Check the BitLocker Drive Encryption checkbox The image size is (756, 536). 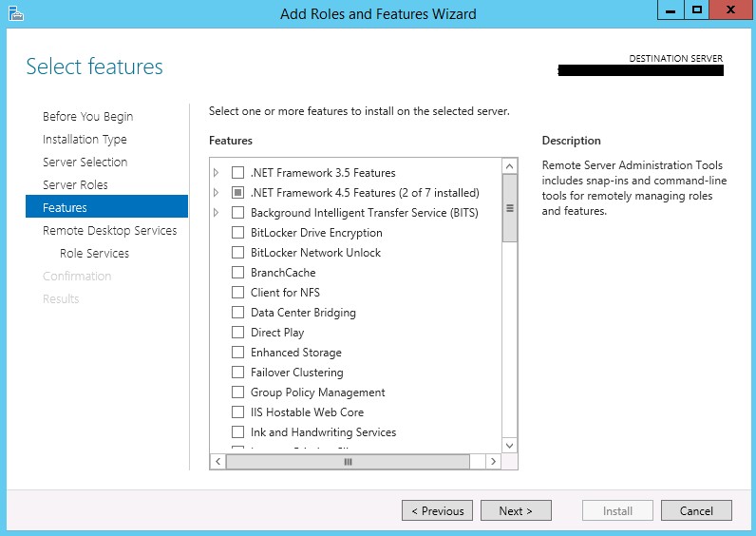click(x=238, y=233)
